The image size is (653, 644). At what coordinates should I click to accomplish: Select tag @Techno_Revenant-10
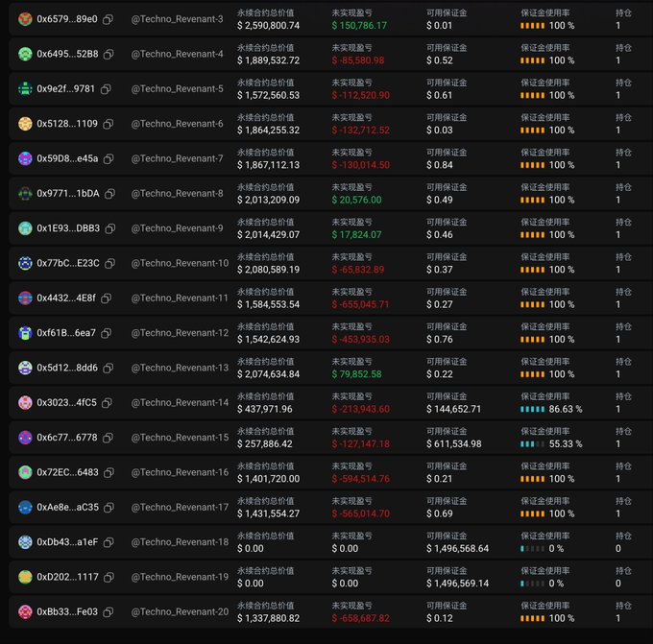point(180,263)
